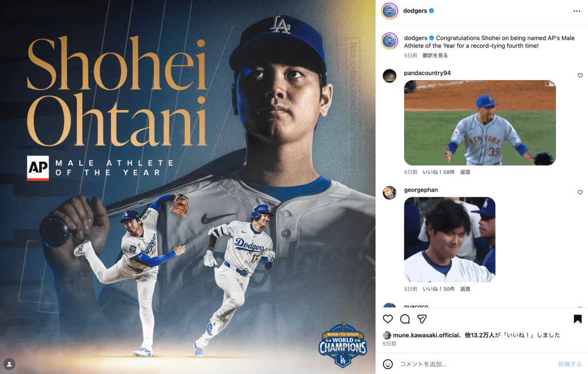Viewport: 588px width, 374px height.
Task: Reply to pandacountry94's comment via 返信
Action: pyautogui.click(x=465, y=172)
